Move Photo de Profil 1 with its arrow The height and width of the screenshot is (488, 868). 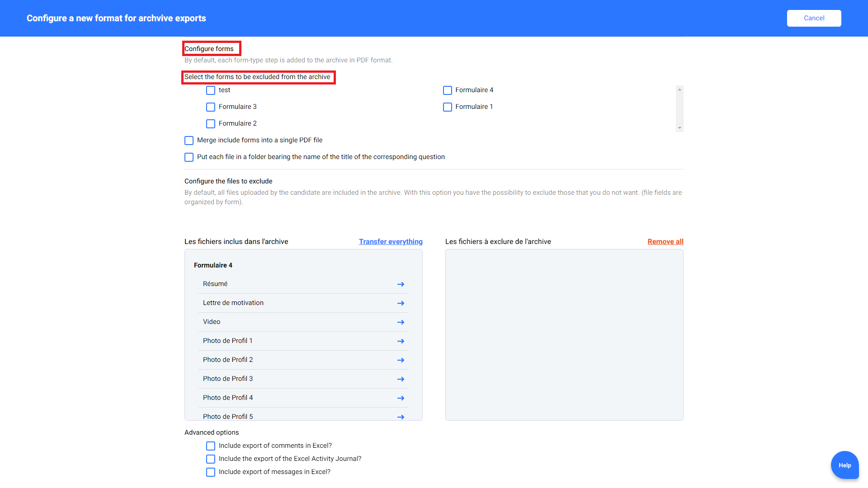(401, 341)
